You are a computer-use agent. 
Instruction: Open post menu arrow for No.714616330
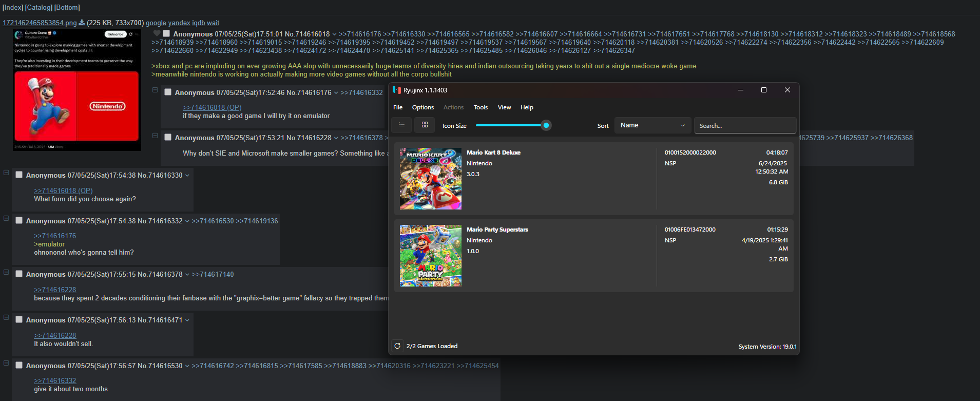(187, 176)
